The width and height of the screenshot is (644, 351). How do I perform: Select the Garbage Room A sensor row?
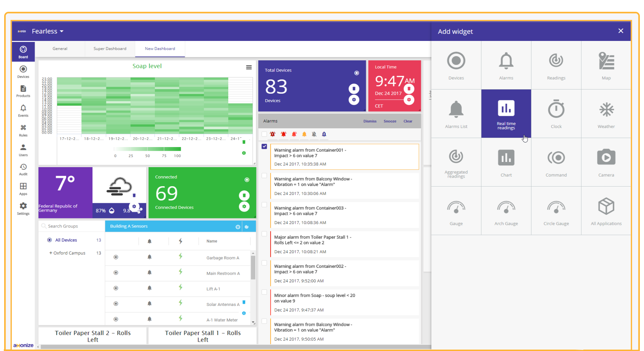[x=178, y=258]
